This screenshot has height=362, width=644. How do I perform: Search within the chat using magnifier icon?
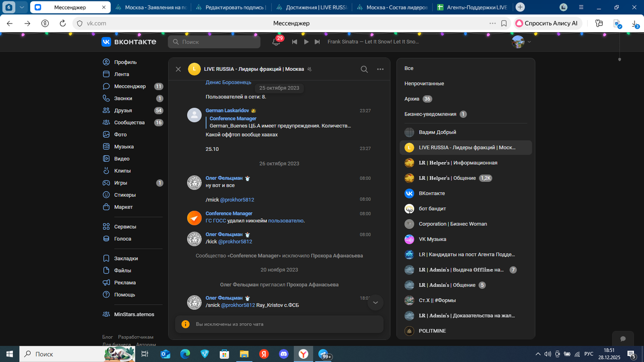(364, 69)
